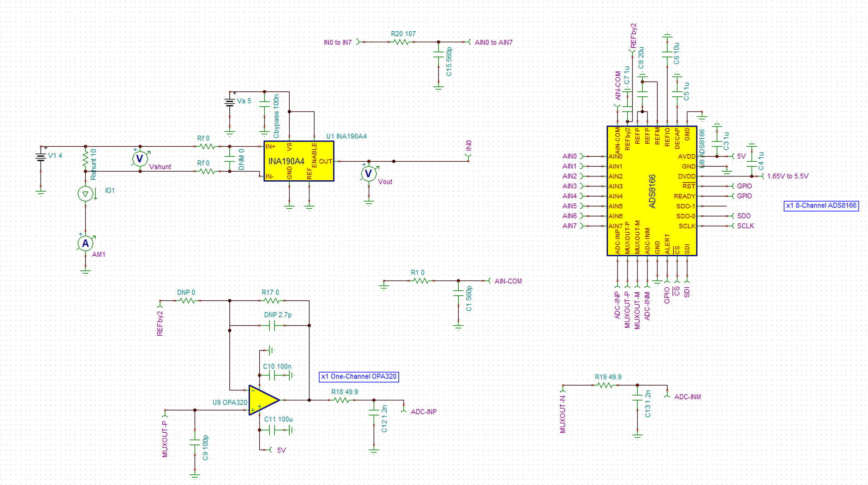
Task: Select capacitor C15 560p
Action: 439,54
